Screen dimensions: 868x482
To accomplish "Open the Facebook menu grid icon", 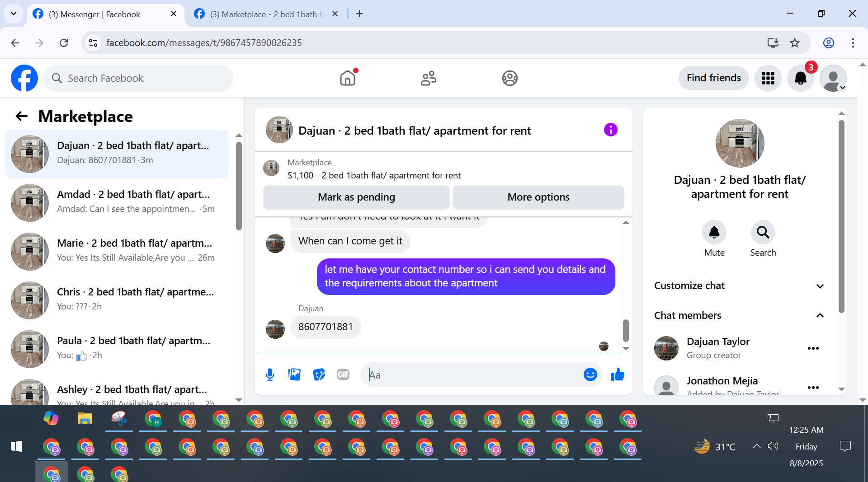I will [768, 78].
